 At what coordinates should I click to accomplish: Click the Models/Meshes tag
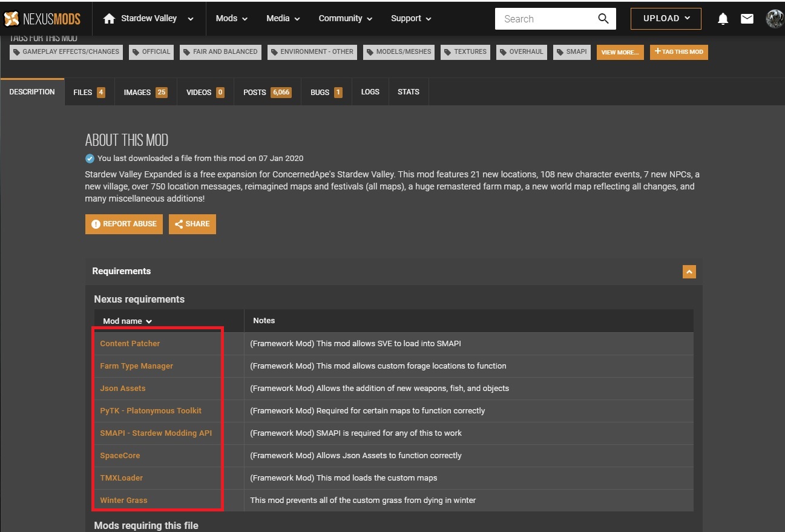399,52
